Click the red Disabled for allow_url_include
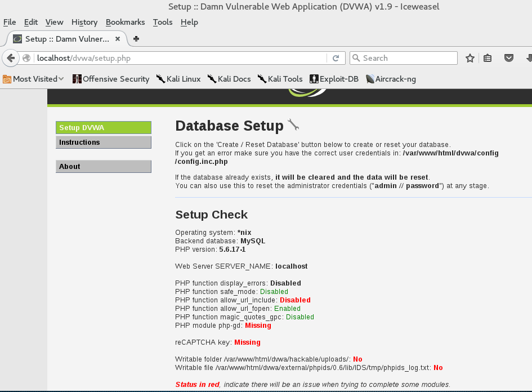532x392 pixels. pos(295,300)
